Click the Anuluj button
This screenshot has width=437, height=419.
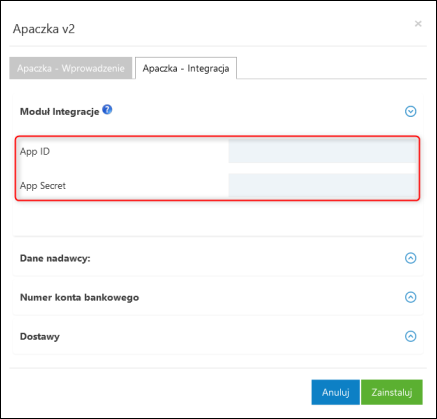click(x=336, y=392)
